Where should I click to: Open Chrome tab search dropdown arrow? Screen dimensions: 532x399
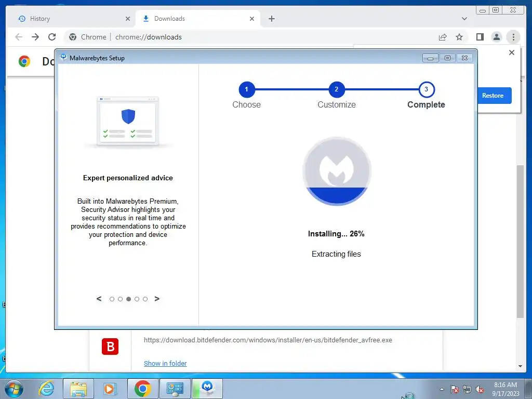click(464, 19)
